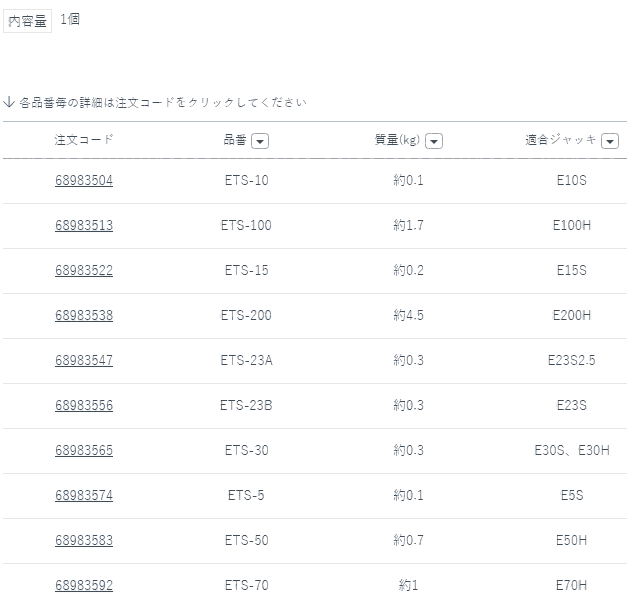The image size is (627, 608).
Task: Select the 約4.5 mass cell
Action: point(408,316)
